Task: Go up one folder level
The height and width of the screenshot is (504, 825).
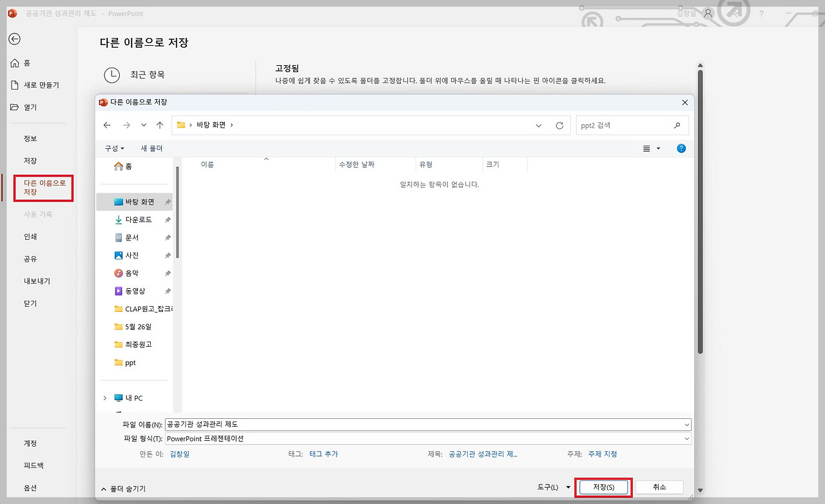Action: [x=160, y=125]
